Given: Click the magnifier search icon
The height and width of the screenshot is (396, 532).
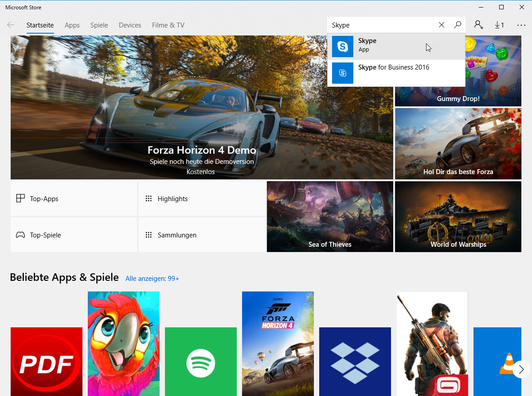Looking at the screenshot, I should coord(458,25).
